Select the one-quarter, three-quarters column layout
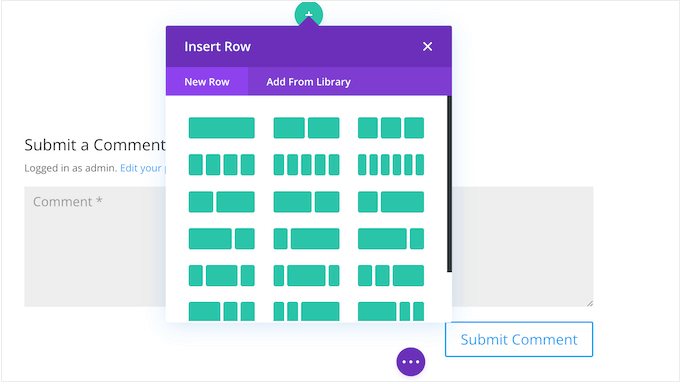This screenshot has width=680, height=384. click(306, 239)
